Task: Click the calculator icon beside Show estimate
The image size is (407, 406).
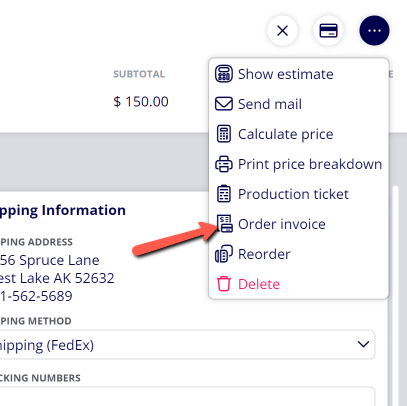Action: pos(224,74)
